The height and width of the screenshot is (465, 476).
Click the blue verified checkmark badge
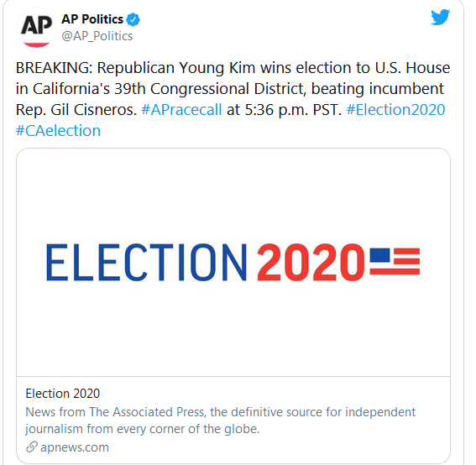(x=133, y=20)
